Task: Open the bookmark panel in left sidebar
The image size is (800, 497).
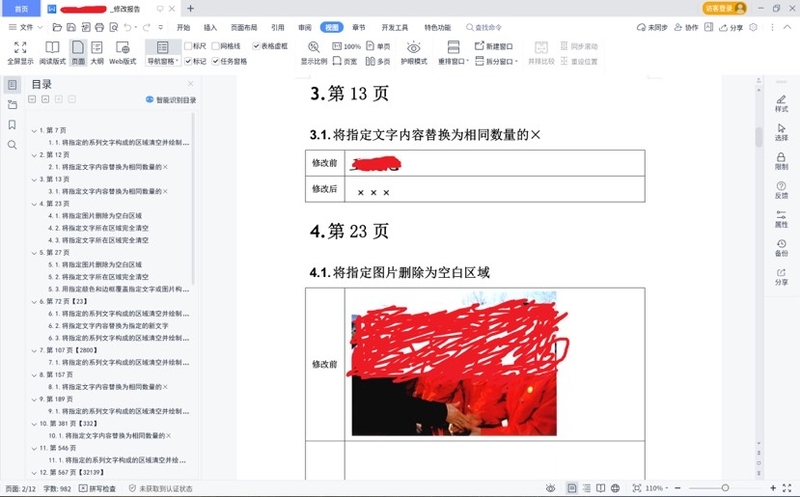Action: coord(12,125)
